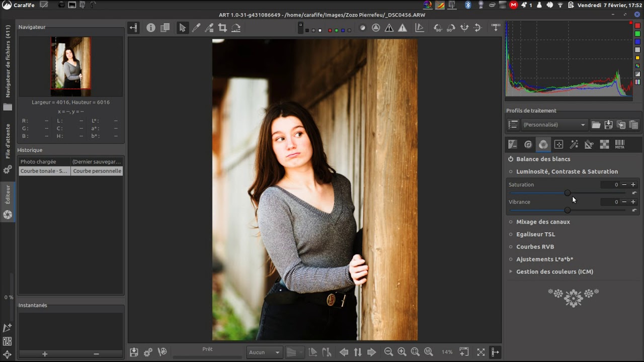Screen dimensions: 644x362
Task: Toggle before/after view
Action: [x=165, y=28]
